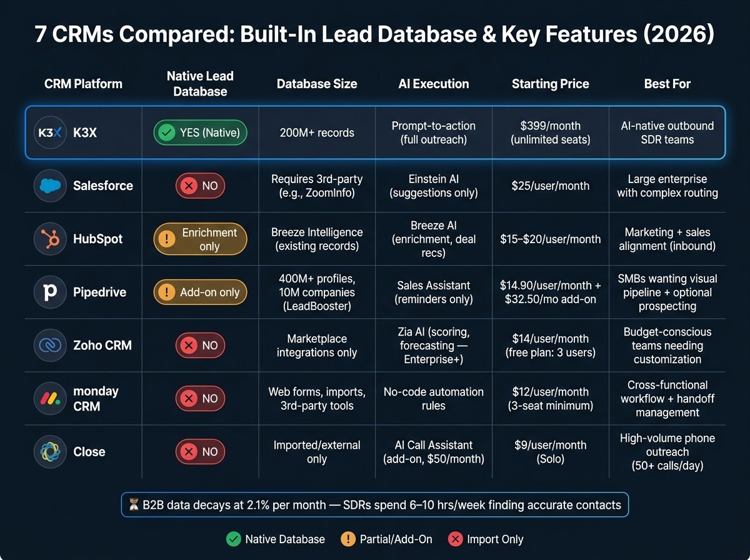Click the '$14.90/user/month + $32.50/mo add-on' price
This screenshot has height=560, width=750.
pos(551,292)
